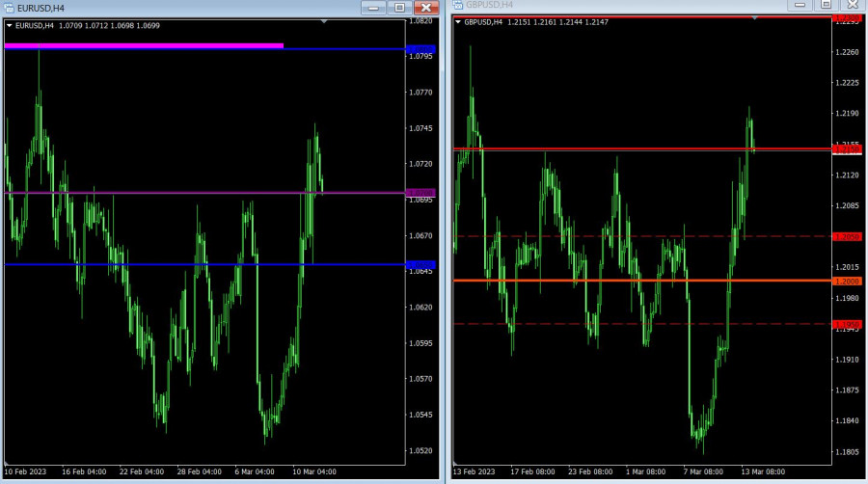Maximize the EURUSD,H4 chart window
This screenshot has width=868, height=484.
click(399, 7)
